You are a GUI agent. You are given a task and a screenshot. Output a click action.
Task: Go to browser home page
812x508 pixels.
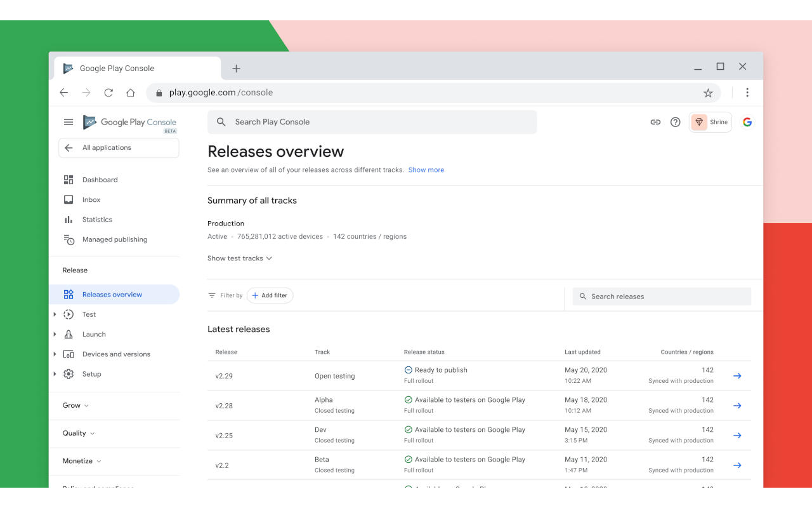pos(131,93)
